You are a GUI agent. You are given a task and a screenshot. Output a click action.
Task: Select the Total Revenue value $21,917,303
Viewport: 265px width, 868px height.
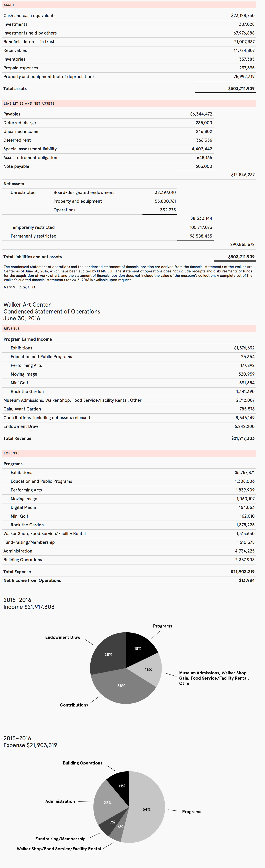242,438
